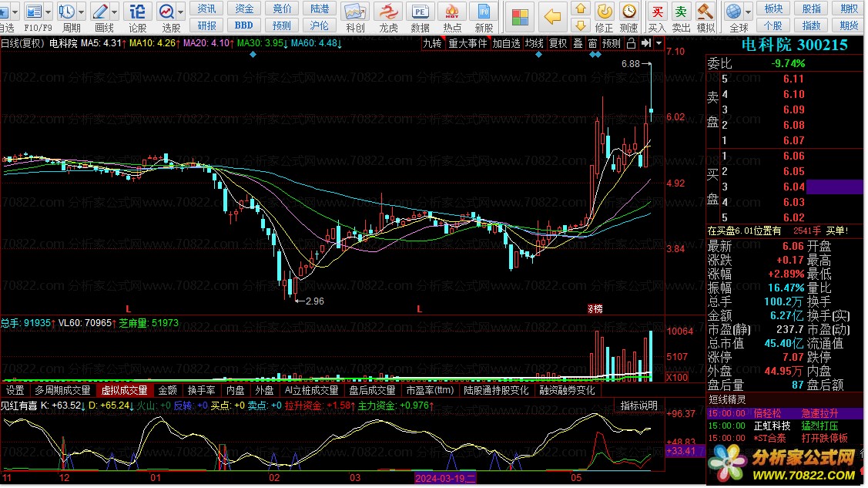Click the skip-to-end arrow icon in chart toolbar

point(646,43)
